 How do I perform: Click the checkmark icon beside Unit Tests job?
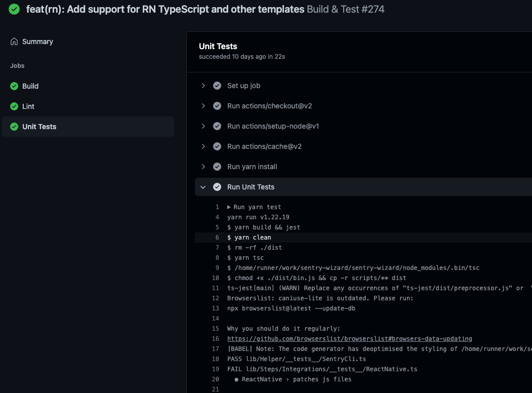14,127
